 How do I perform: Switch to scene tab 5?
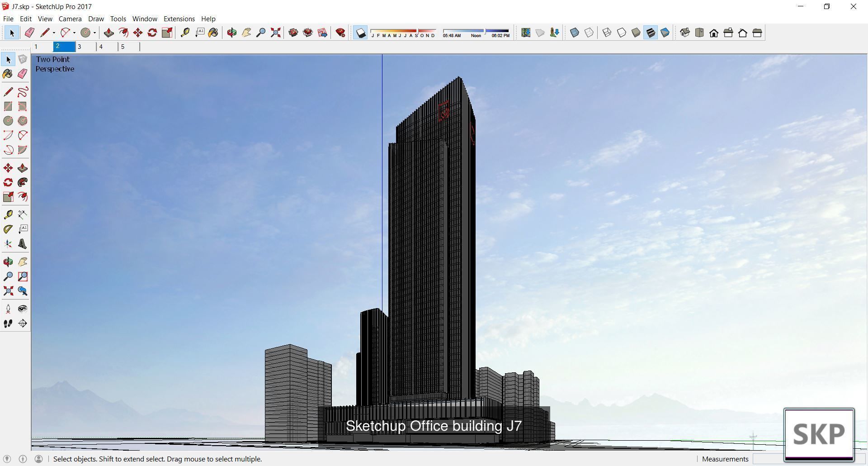pos(129,47)
